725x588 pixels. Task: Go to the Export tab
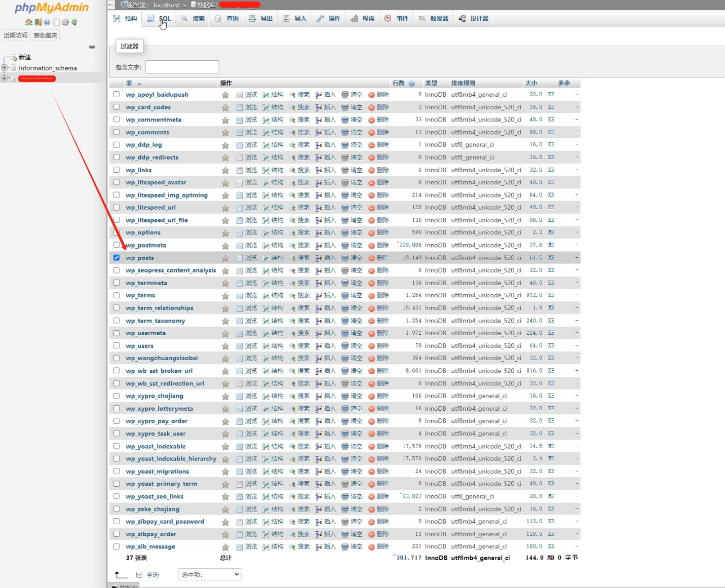[260, 19]
